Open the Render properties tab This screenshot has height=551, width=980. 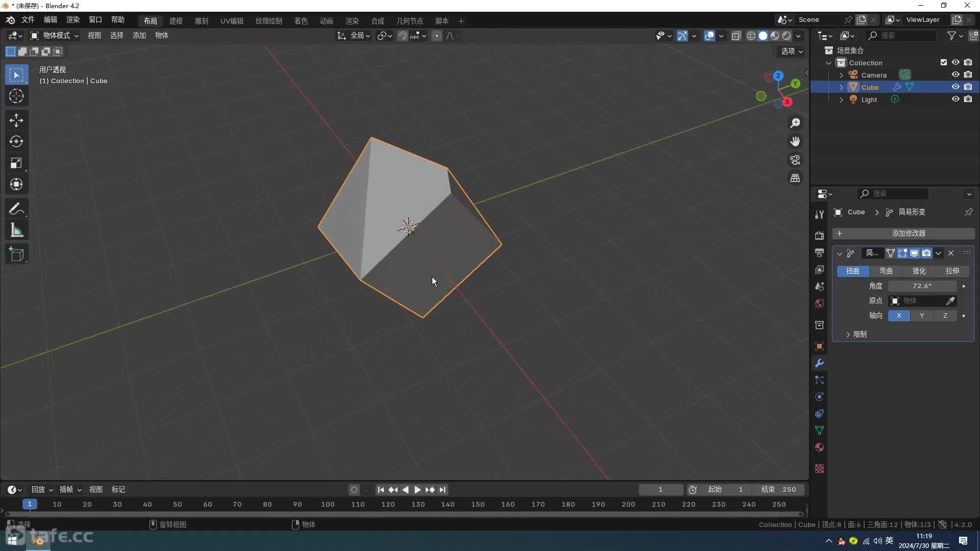819,235
